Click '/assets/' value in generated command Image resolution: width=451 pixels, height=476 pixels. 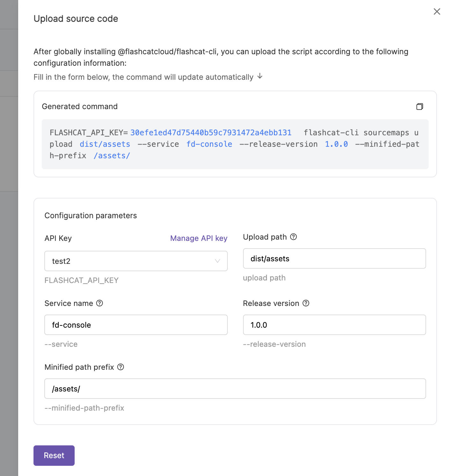coord(112,156)
